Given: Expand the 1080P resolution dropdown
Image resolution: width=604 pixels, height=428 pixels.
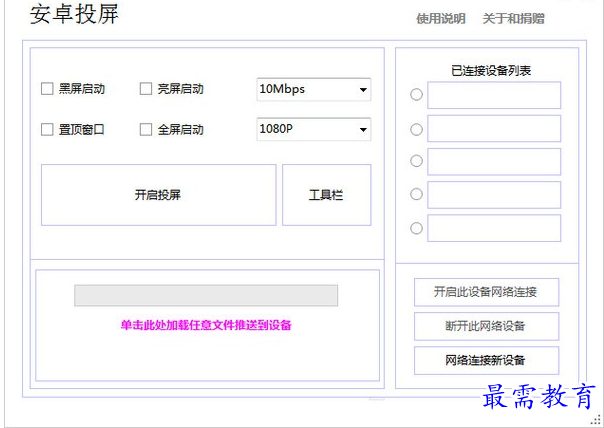Looking at the screenshot, I should pyautogui.click(x=314, y=129).
